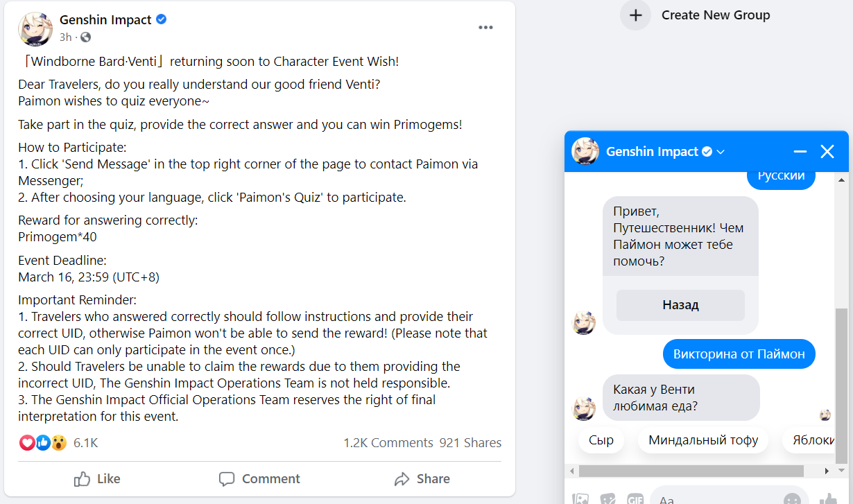Open the sticker picker in chat
The width and height of the screenshot is (853, 504).
[608, 498]
